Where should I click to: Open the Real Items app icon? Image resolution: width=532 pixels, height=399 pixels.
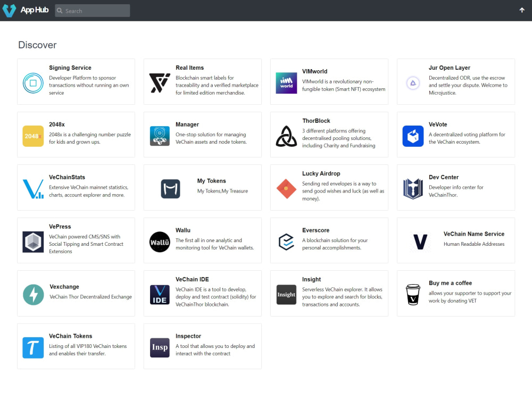[160, 83]
